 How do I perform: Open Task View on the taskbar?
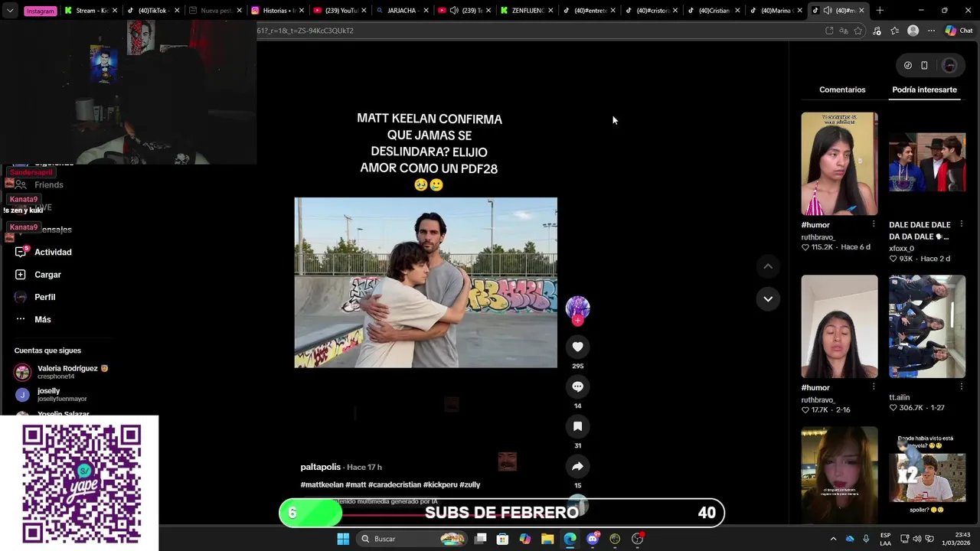point(480,539)
